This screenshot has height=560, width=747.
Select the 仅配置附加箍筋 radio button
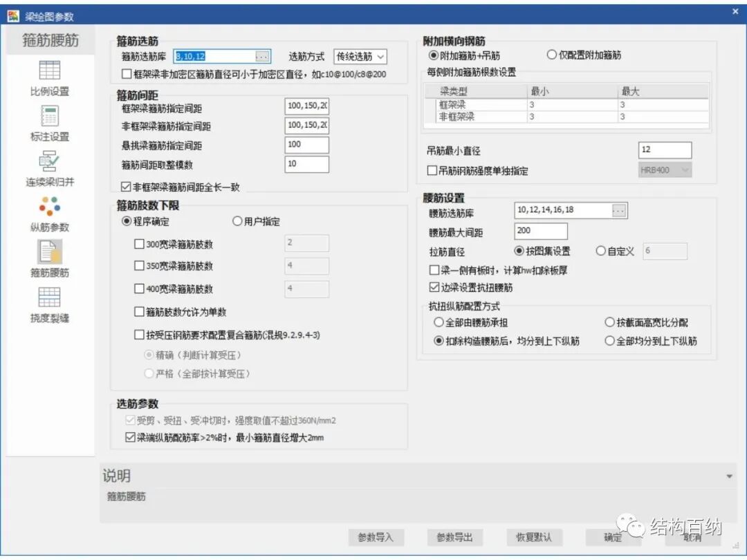(x=551, y=55)
